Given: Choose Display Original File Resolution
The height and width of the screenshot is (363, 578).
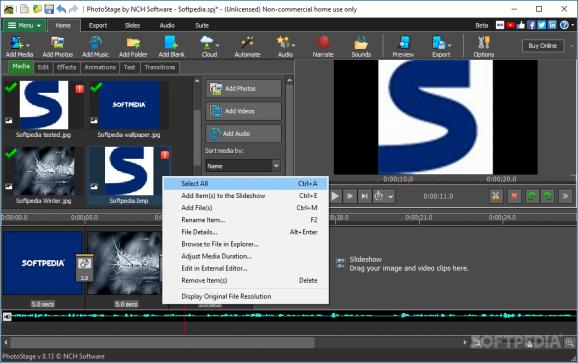Looking at the screenshot, I should coord(246,296).
